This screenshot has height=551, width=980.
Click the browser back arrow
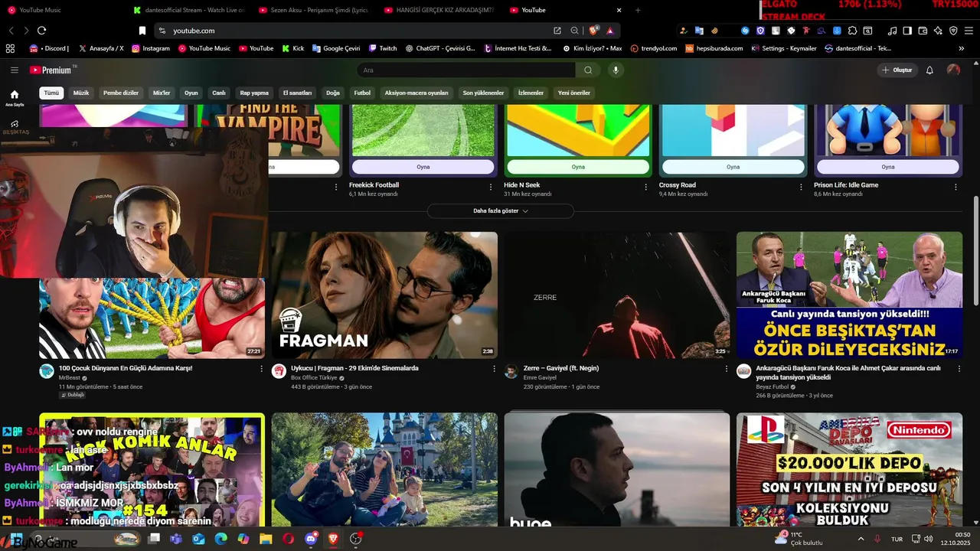point(11,31)
